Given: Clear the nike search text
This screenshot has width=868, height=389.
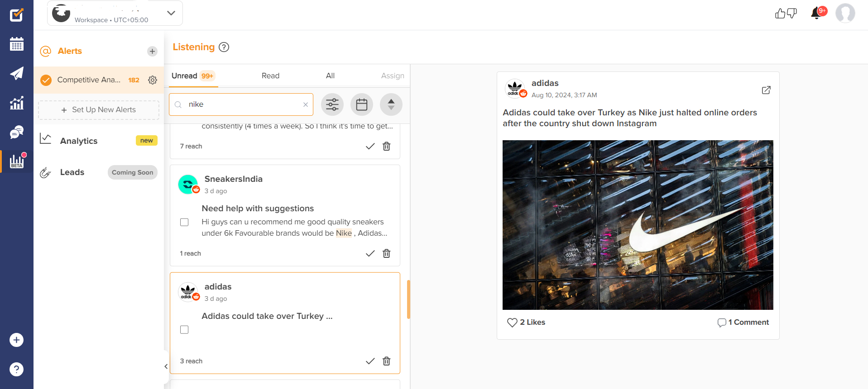Looking at the screenshot, I should [306, 104].
